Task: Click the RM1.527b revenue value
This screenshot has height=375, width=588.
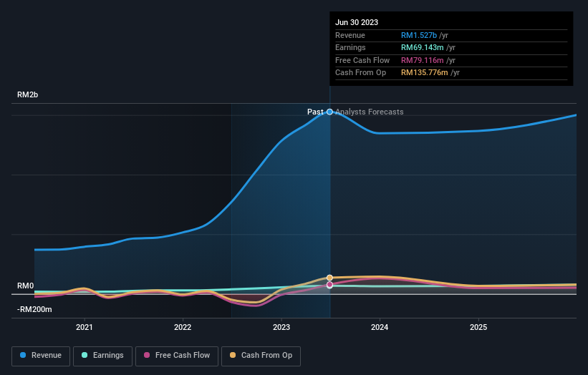Action: (x=419, y=35)
